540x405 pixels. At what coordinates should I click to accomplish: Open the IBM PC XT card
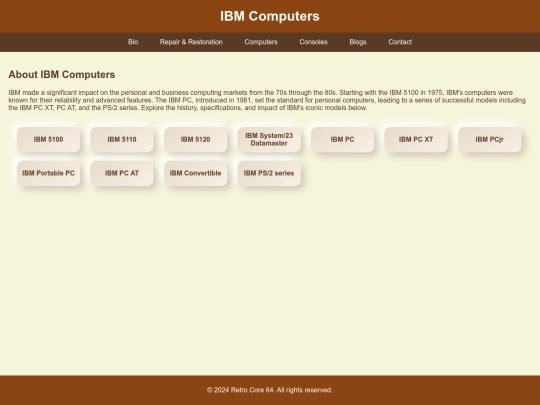(416, 139)
